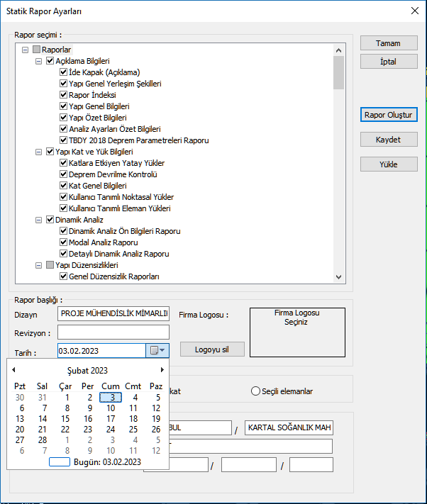Click the Tamam button
Image resolution: width=427 pixels, height=504 pixels.
click(x=389, y=43)
